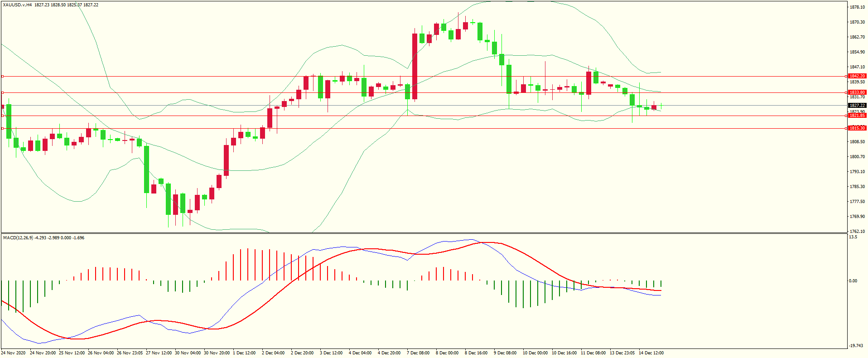
Task: Click the 8 Dec 00:00 time label
Action: [447, 353]
